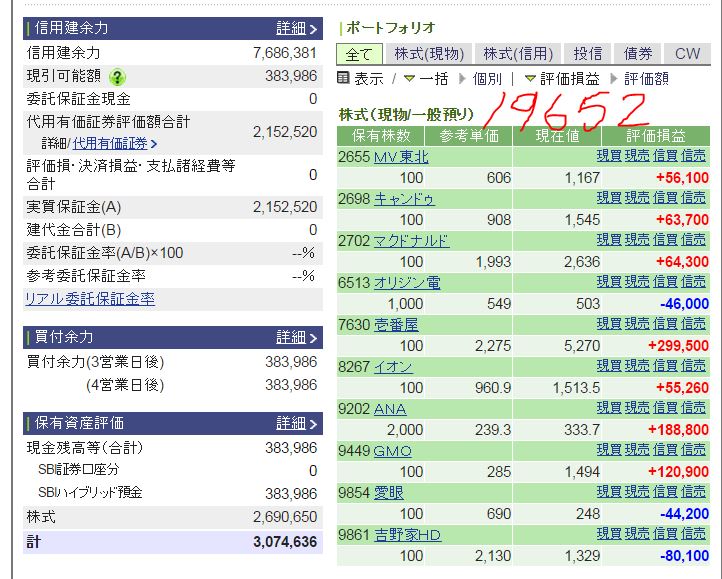Screen dimensions: 722x579
Task: Open 愛眼 stock link
Action: tap(389, 493)
